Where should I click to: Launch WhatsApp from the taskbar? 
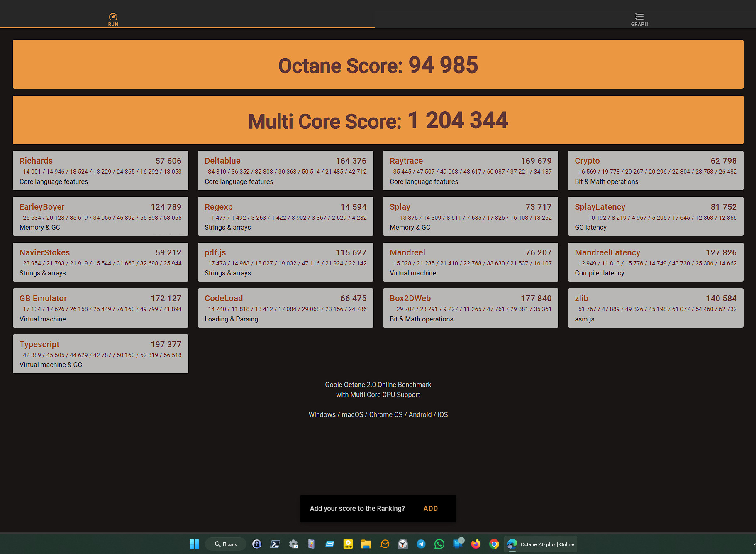(439, 544)
